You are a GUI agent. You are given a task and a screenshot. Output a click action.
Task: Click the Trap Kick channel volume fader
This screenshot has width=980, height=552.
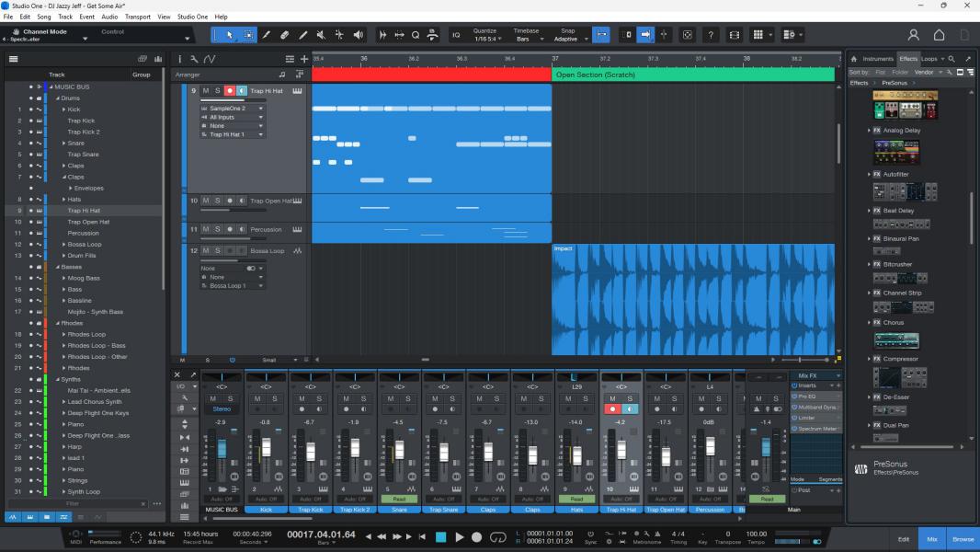(311, 453)
